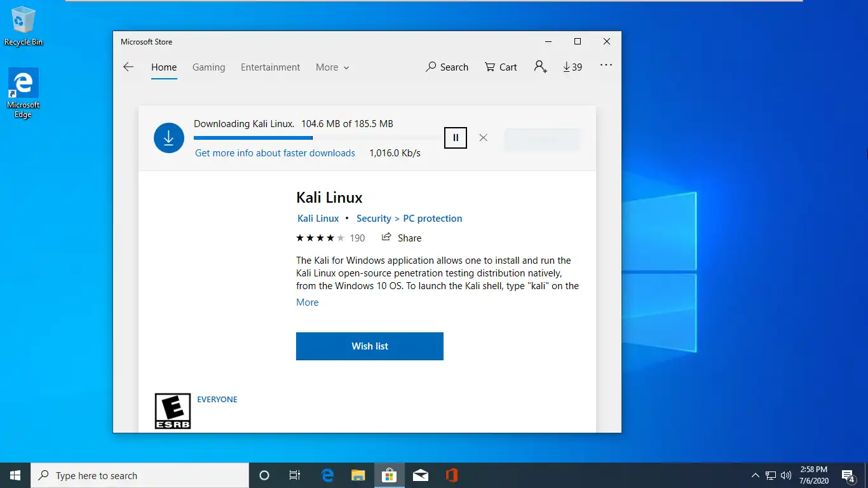Minimize the Microsoft Store window
The image size is (868, 488).
pyautogui.click(x=548, y=41)
